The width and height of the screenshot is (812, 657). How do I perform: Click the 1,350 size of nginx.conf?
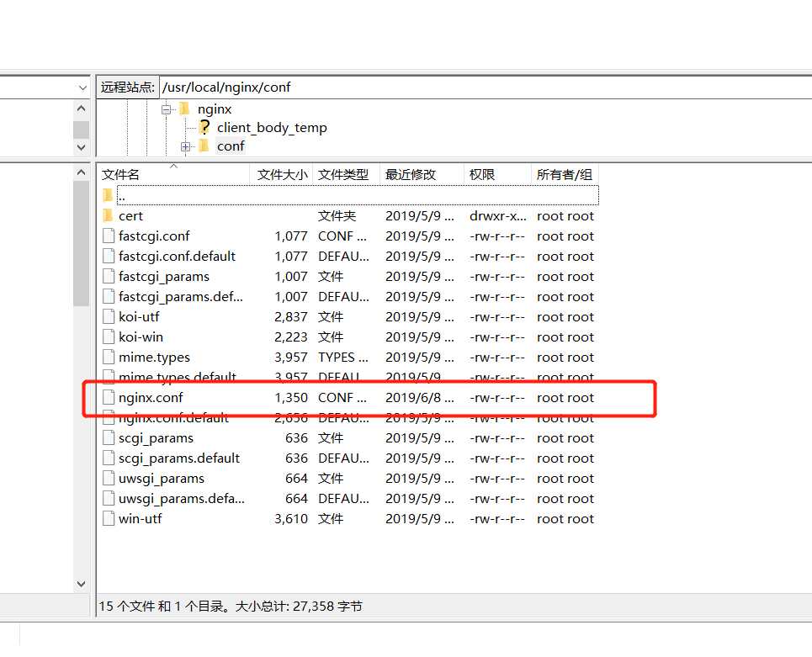[x=291, y=398]
